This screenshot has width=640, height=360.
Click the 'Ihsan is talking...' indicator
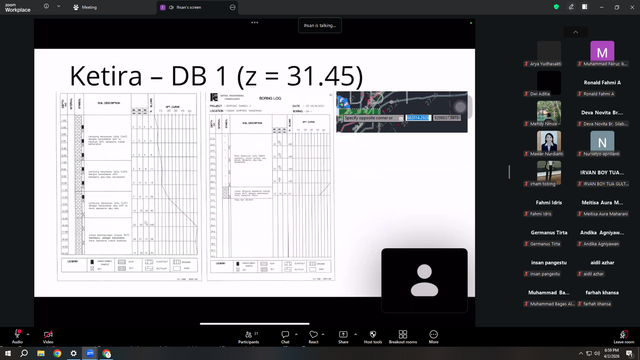[320, 25]
